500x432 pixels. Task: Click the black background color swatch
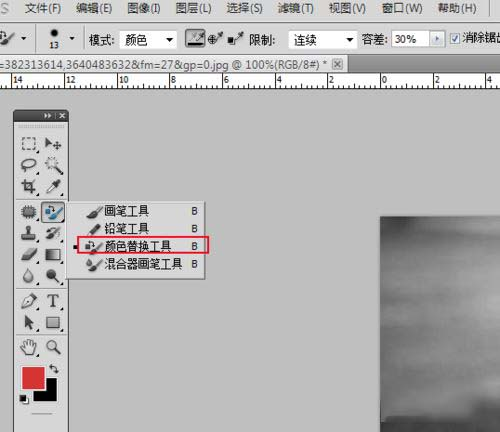pos(50,393)
